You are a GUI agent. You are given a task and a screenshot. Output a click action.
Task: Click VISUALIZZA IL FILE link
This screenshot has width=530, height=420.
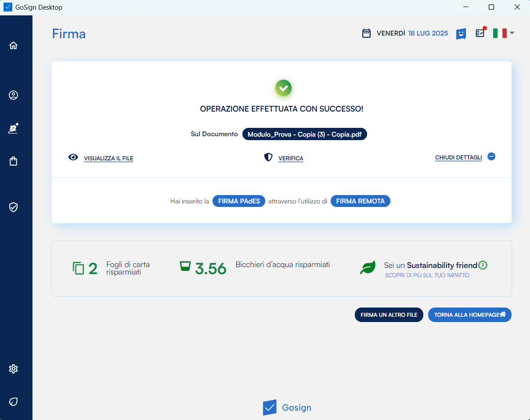[108, 158]
